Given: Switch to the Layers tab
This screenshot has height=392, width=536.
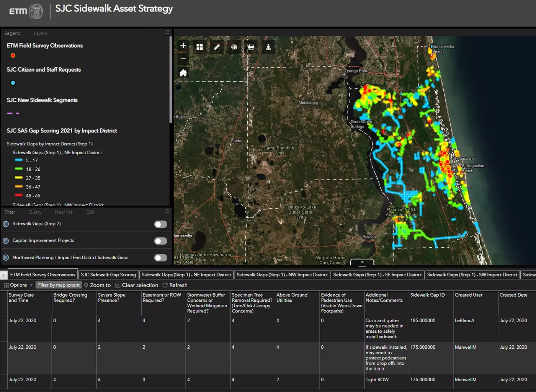Looking at the screenshot, I should (41, 33).
